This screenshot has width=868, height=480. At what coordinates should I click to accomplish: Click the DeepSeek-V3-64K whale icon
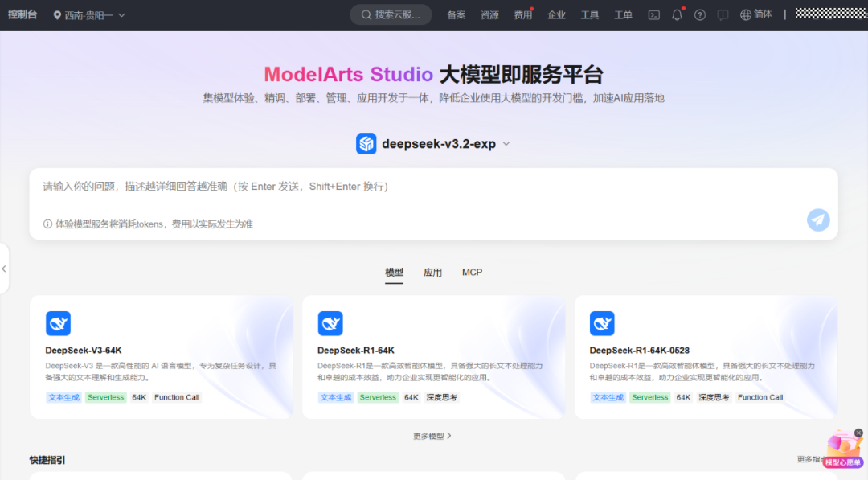pyautogui.click(x=58, y=323)
